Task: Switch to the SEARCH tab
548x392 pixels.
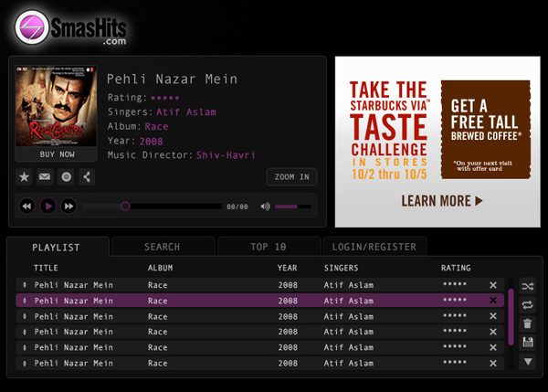Action: pos(162,247)
